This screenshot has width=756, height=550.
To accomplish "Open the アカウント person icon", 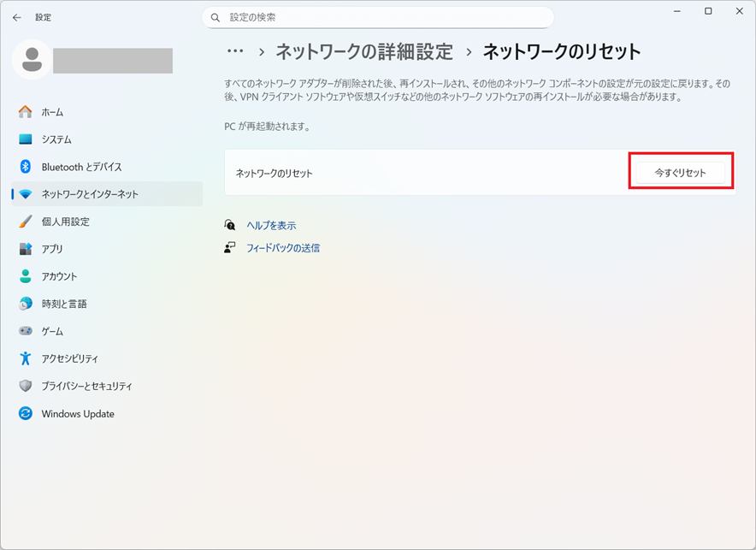I will [x=26, y=276].
